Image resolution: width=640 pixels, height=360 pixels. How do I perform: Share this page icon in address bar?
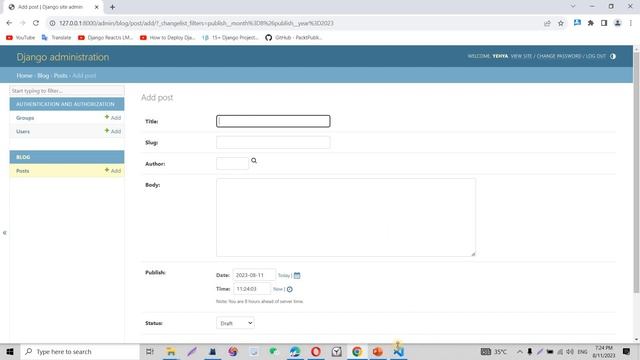tap(547, 23)
